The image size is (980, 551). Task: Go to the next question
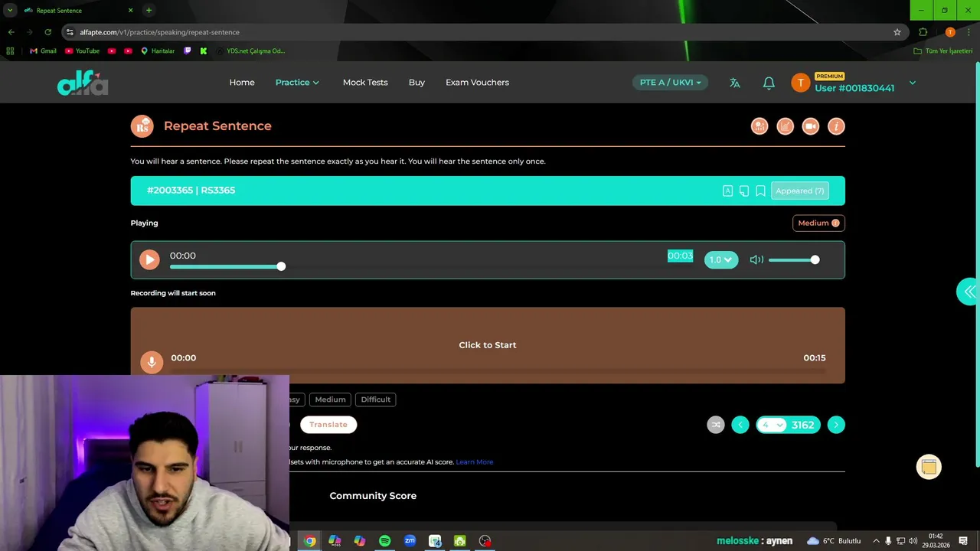836,425
